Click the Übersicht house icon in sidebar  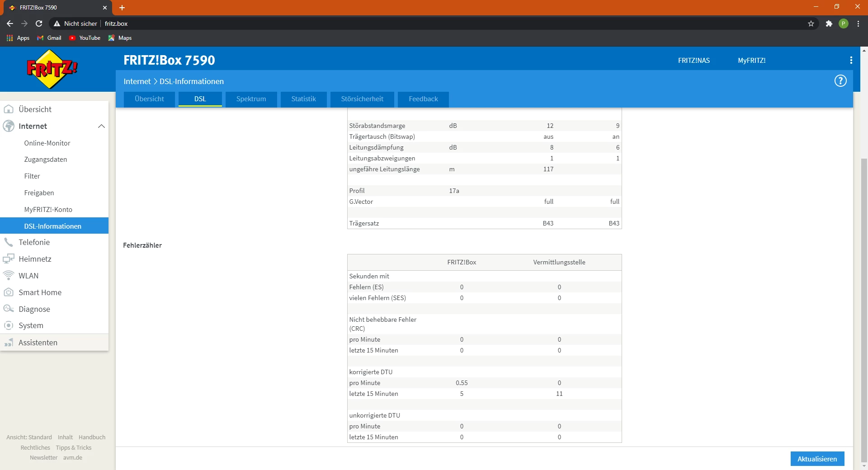tap(9, 109)
